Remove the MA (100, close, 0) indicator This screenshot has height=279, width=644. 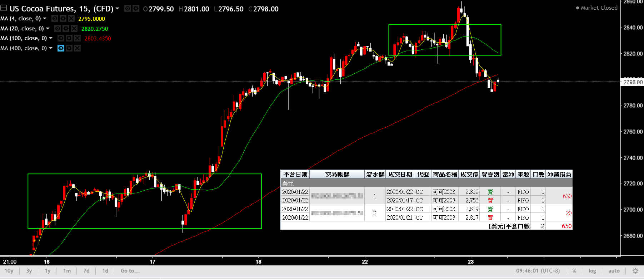pos(77,38)
